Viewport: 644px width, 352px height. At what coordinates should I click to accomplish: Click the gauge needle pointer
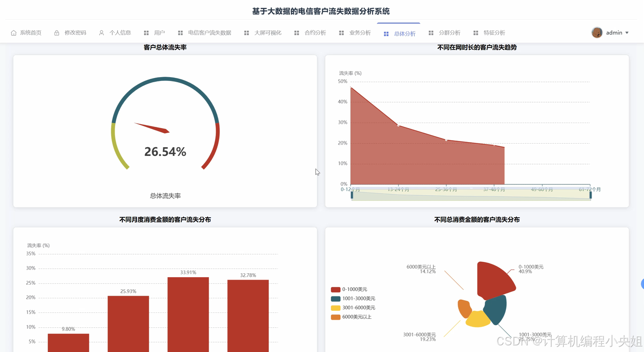click(153, 128)
